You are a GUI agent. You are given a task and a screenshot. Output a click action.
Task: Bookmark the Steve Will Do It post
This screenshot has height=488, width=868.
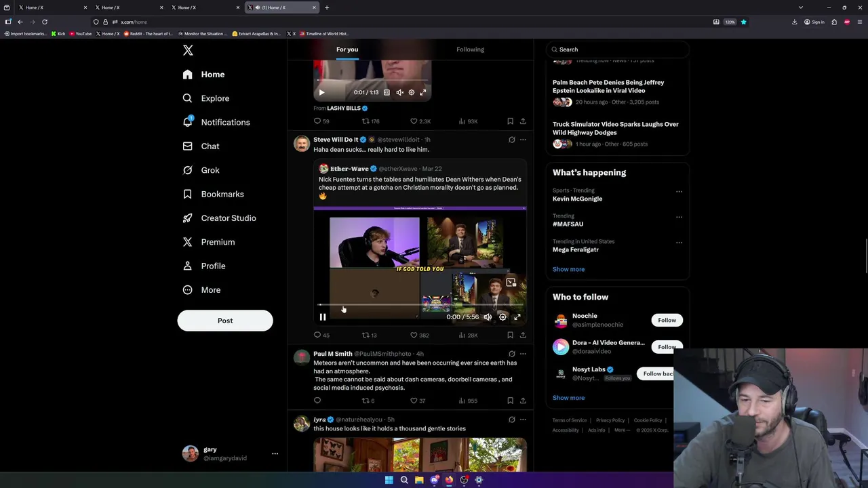point(510,335)
